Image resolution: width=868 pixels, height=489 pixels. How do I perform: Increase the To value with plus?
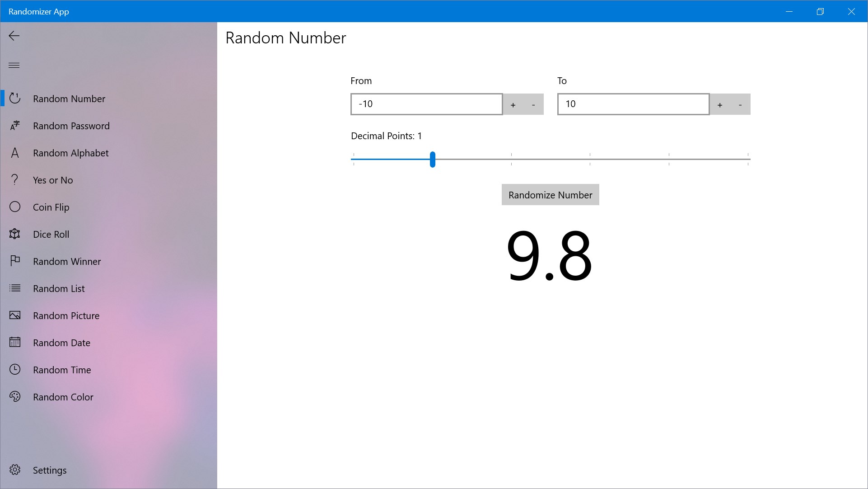(x=720, y=105)
